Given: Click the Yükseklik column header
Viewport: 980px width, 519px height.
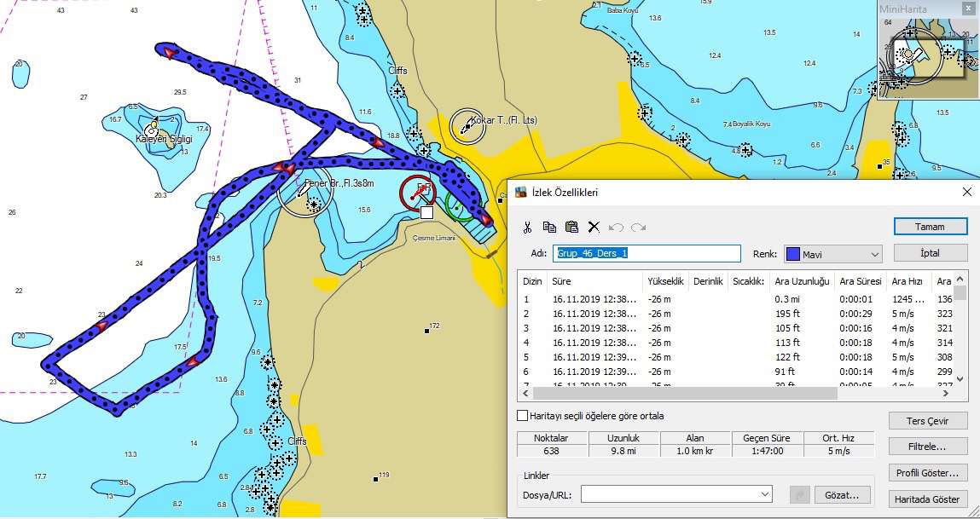Looking at the screenshot, I should (665, 282).
